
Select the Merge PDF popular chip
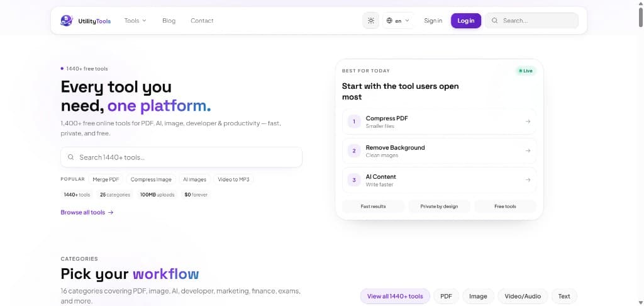tap(106, 179)
